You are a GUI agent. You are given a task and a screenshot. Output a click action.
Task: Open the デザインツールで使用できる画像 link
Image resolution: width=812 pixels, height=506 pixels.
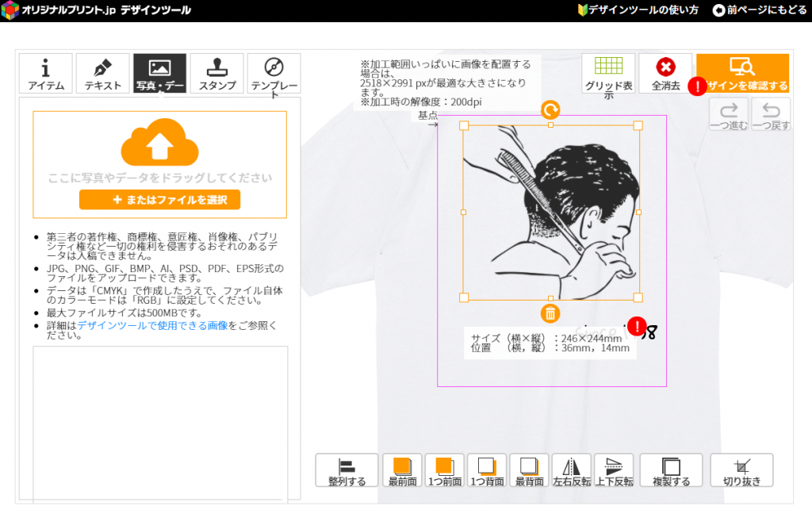tap(152, 326)
